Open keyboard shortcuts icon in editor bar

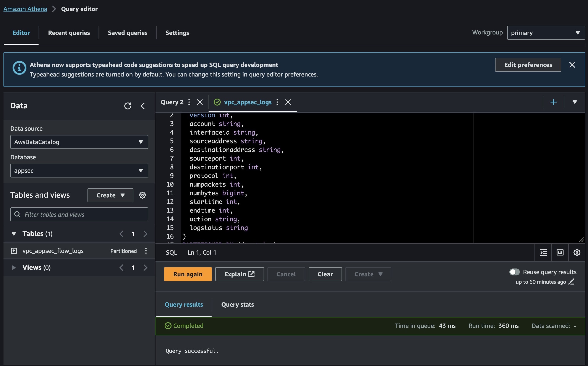pos(560,252)
